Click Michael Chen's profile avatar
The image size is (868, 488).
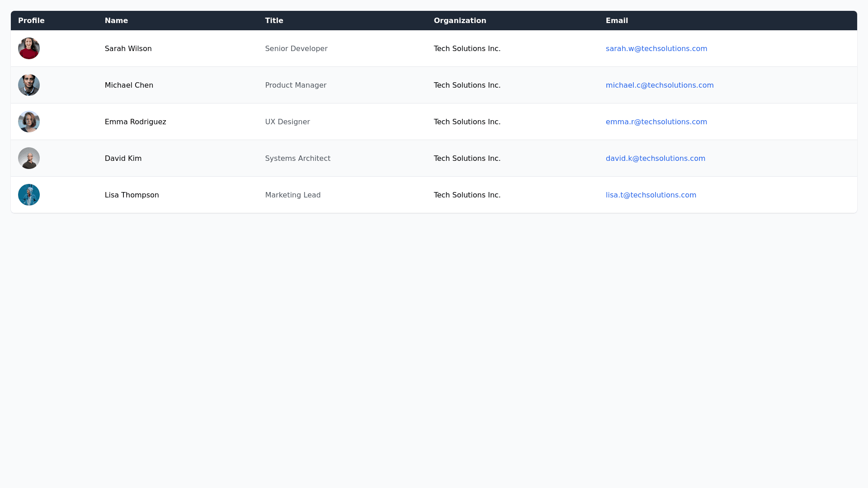click(28, 85)
